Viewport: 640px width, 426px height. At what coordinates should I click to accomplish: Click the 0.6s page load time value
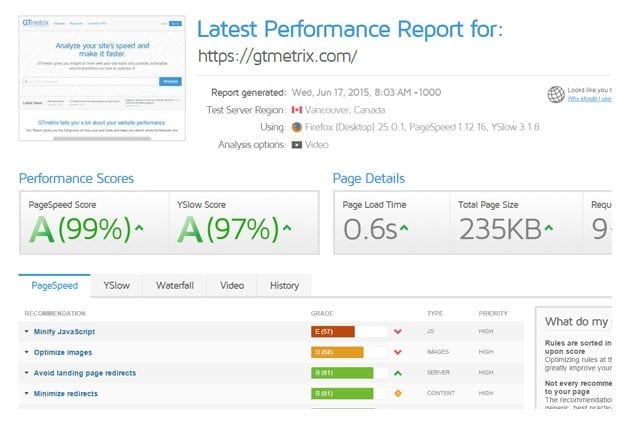[370, 229]
